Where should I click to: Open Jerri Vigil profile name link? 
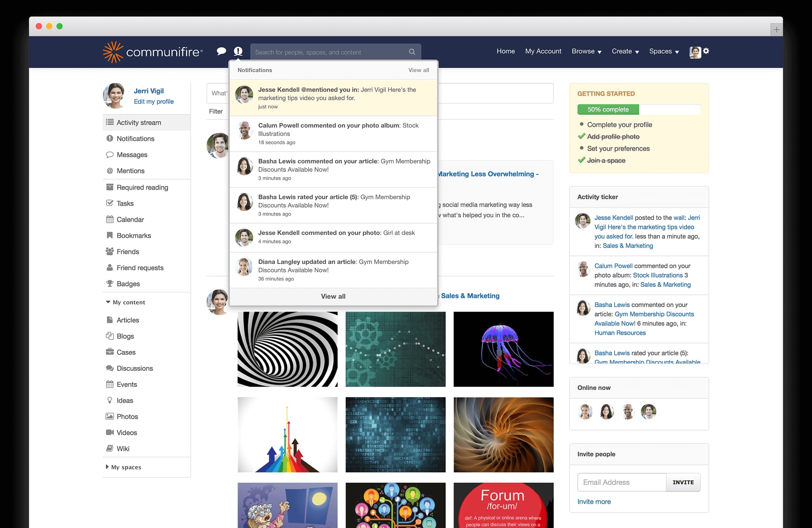(149, 91)
